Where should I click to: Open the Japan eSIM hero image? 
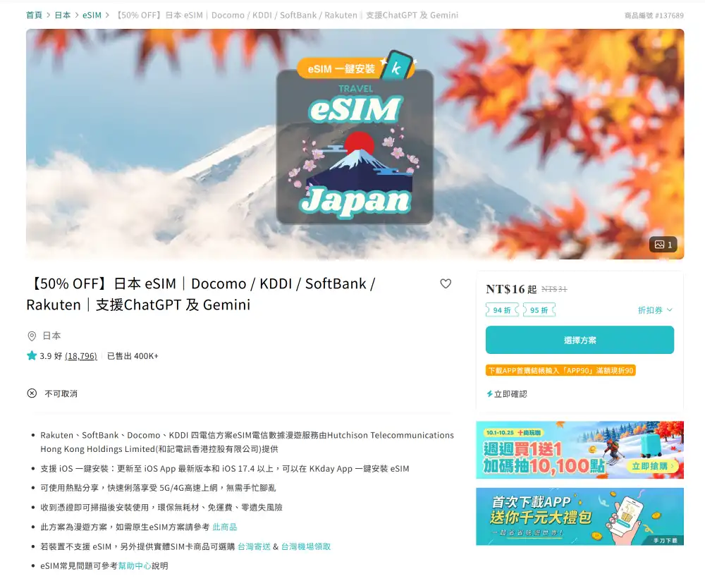point(355,144)
